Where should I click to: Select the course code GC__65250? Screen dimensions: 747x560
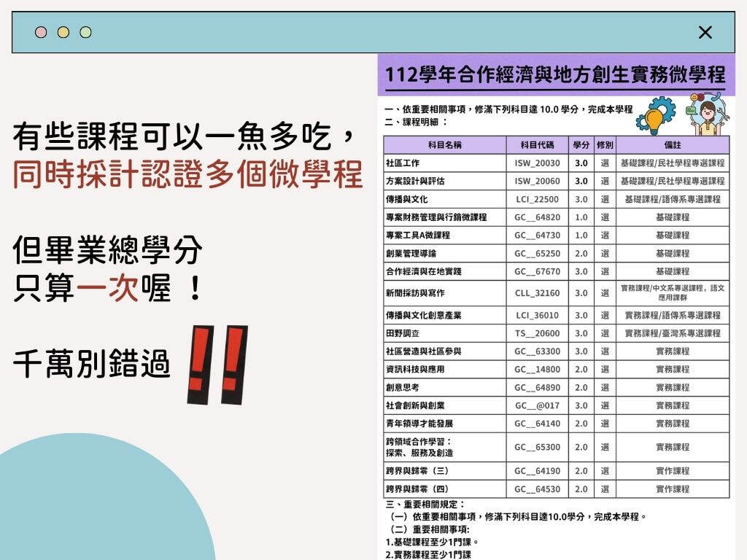click(537, 254)
